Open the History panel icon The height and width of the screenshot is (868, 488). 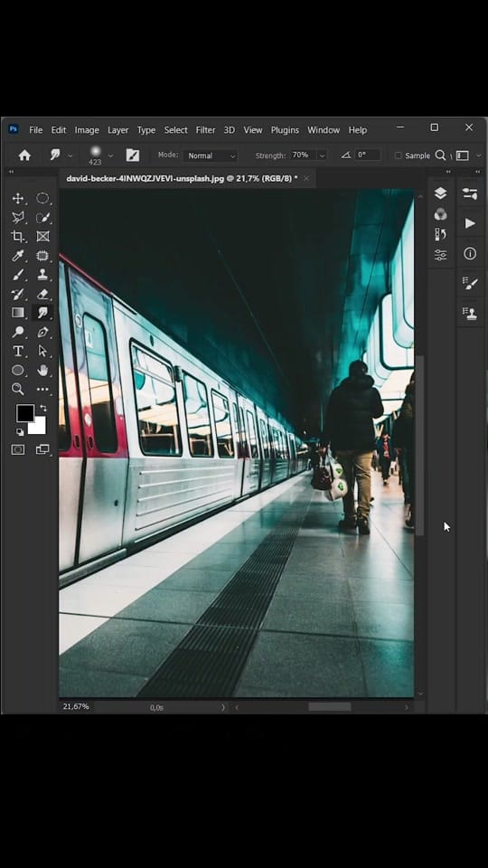click(x=440, y=234)
